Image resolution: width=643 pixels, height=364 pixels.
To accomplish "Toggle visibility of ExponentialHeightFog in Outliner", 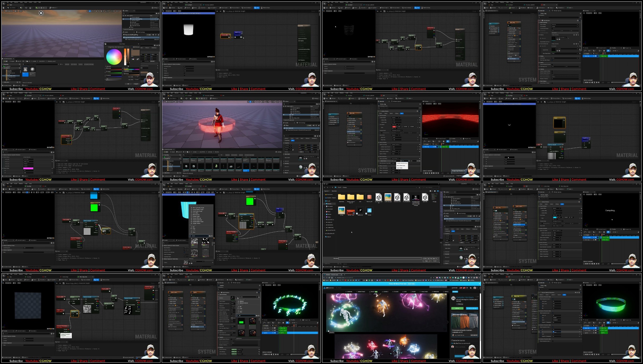I will point(123,19).
